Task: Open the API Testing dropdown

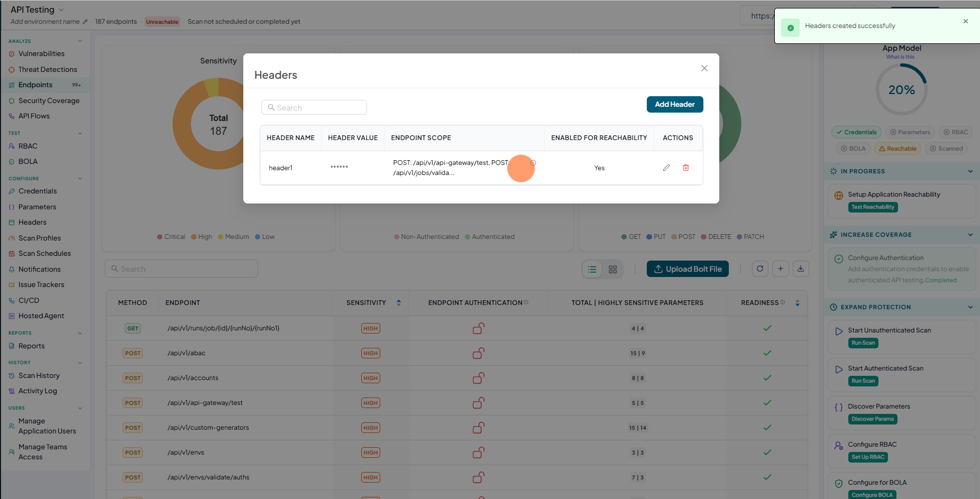Action: tap(61, 10)
